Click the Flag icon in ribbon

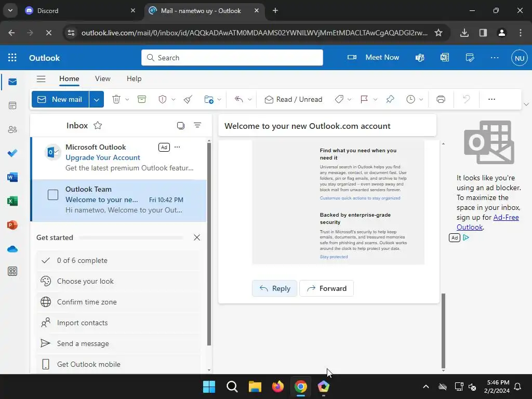pyautogui.click(x=364, y=99)
